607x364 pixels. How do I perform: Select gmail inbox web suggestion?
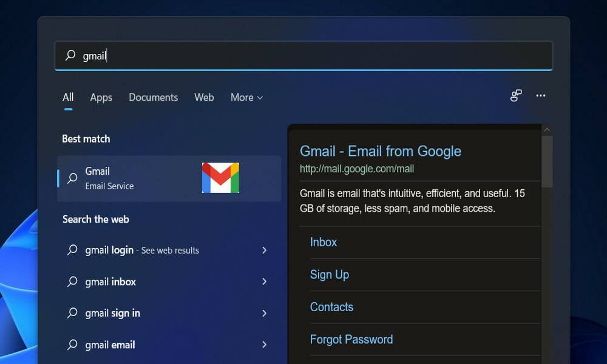coord(168,281)
